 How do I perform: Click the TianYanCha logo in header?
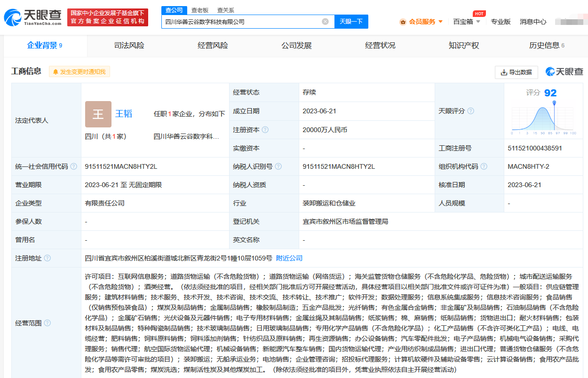pos(33,17)
